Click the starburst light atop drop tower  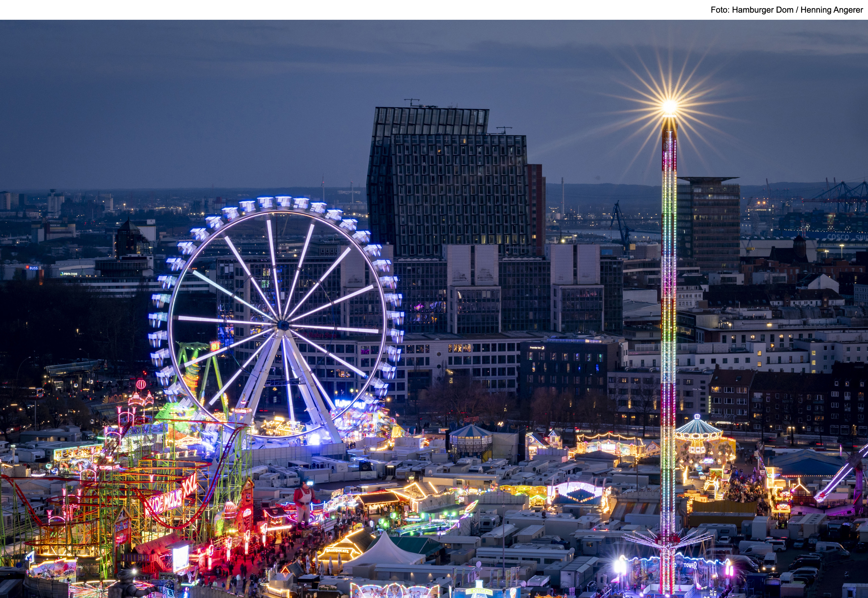(669, 107)
